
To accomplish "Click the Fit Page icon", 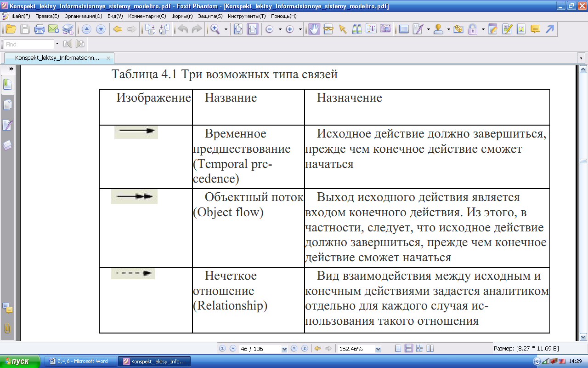I will point(238,29).
